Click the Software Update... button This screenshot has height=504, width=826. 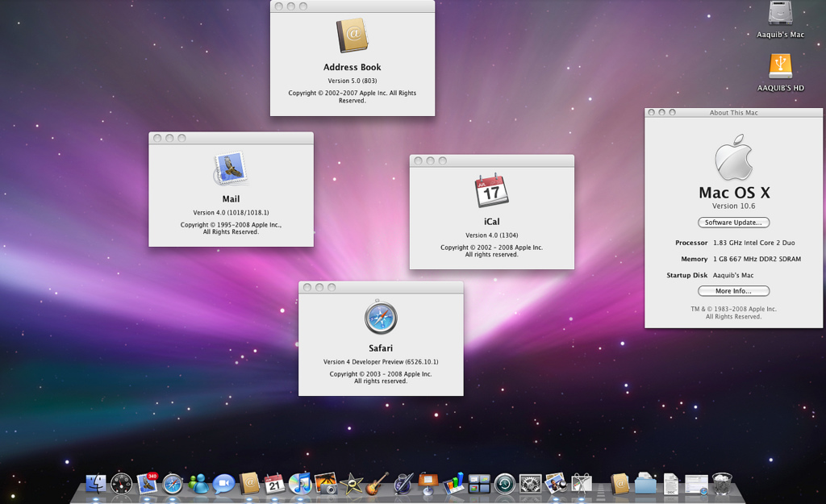coord(733,223)
